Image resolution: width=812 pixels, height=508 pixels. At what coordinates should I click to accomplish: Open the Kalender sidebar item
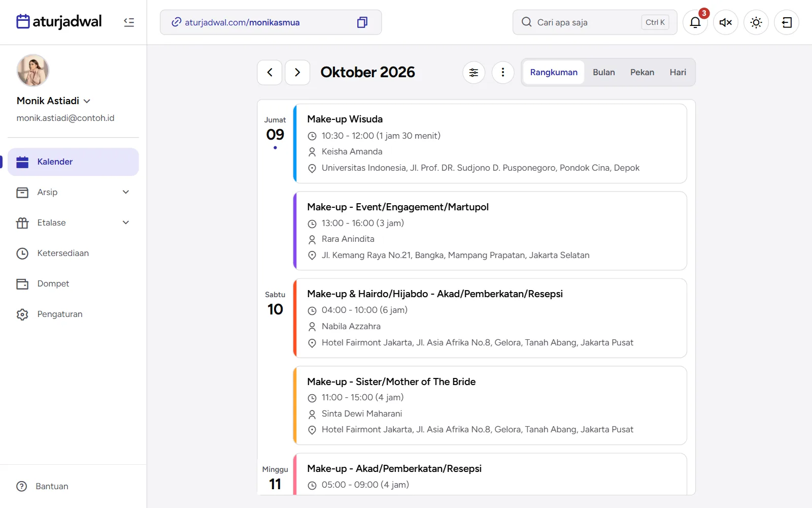(x=73, y=162)
